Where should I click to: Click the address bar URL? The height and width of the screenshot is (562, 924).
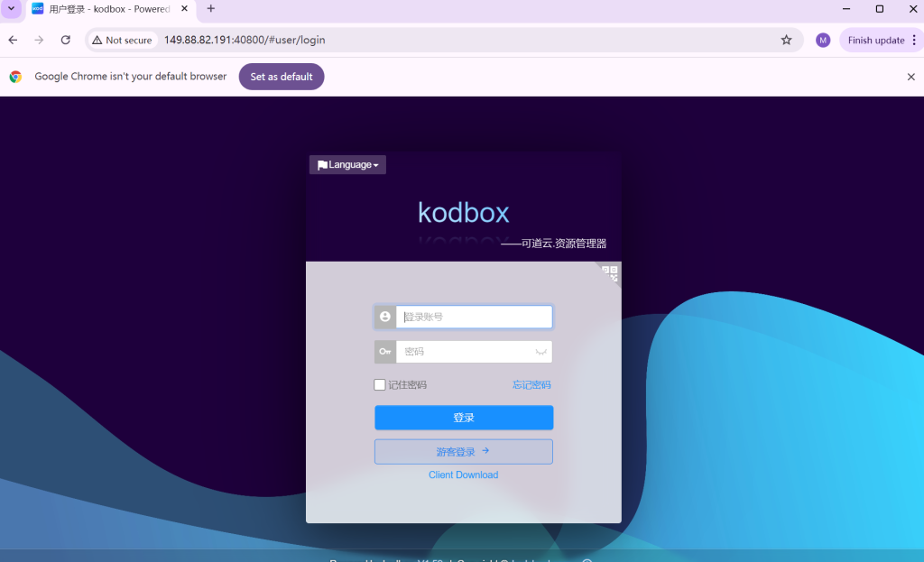point(245,40)
